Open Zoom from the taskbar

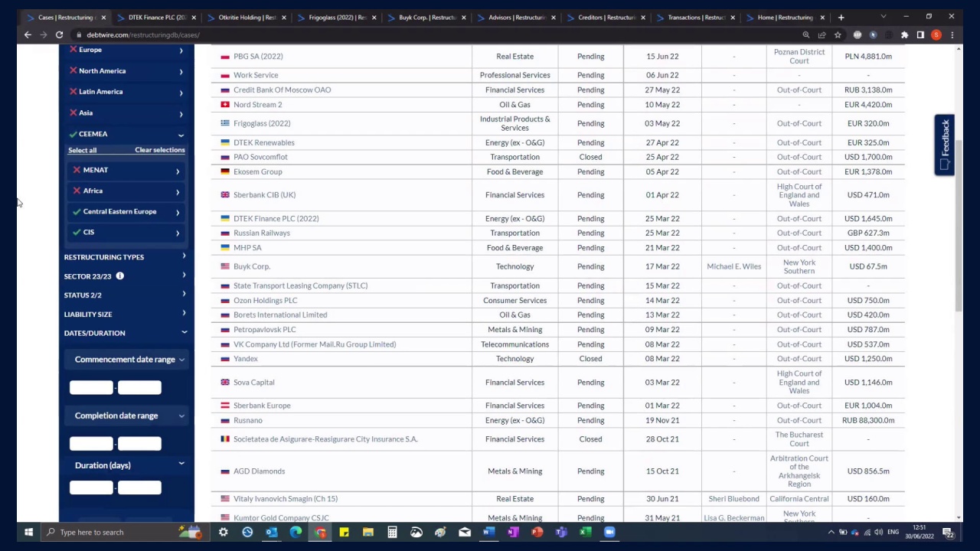(609, 532)
